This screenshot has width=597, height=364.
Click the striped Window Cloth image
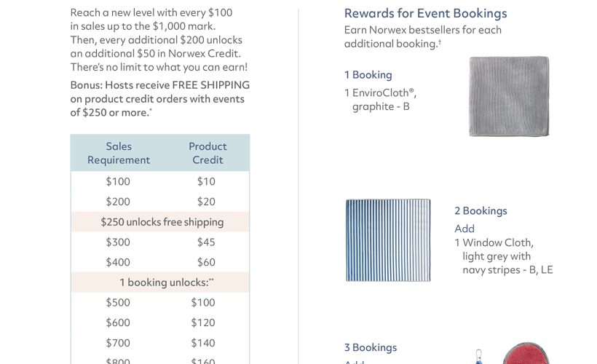pyautogui.click(x=388, y=240)
